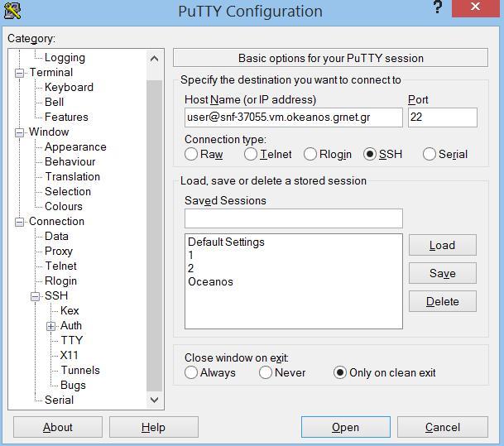This screenshot has width=504, height=446.
Task: Collapse the SSH tree node
Action: (x=35, y=296)
